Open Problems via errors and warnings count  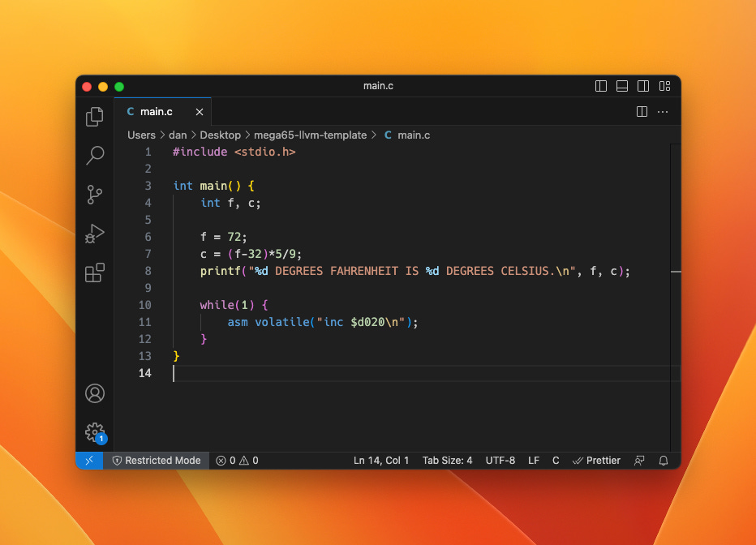pyautogui.click(x=237, y=461)
